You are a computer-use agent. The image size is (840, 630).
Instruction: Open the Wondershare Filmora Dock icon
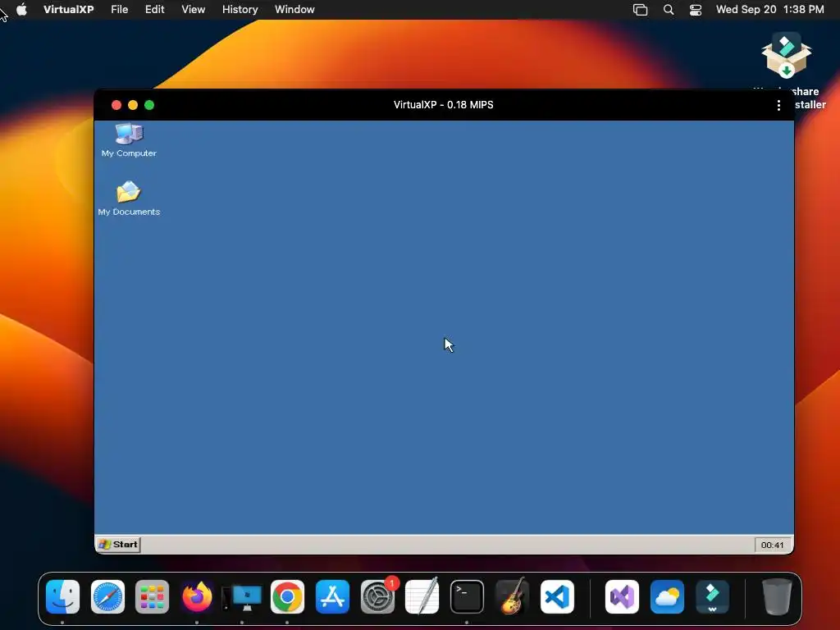tap(712, 597)
